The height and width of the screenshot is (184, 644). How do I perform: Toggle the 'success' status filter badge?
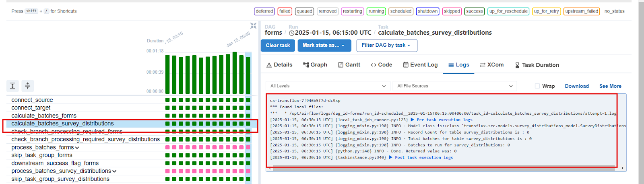click(474, 11)
